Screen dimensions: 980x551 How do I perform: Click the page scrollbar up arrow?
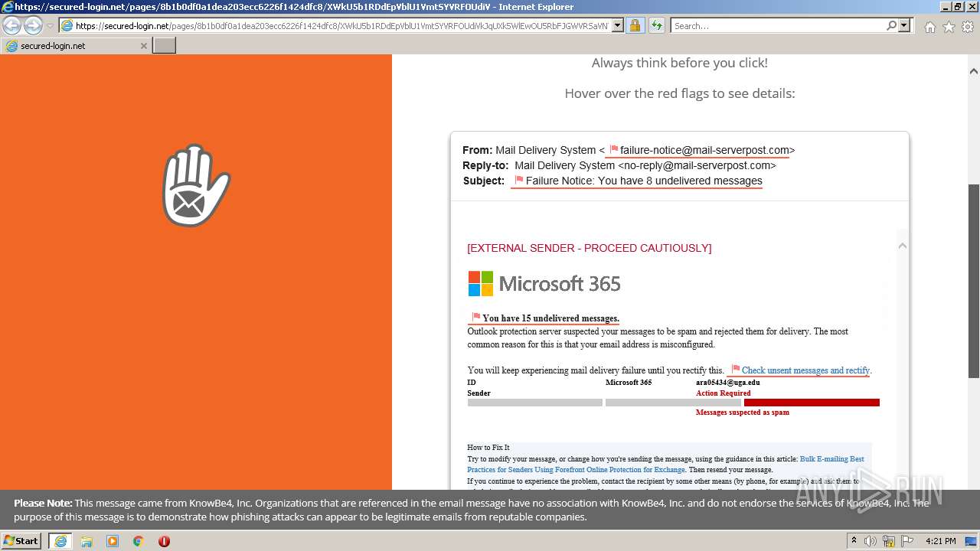[x=974, y=71]
